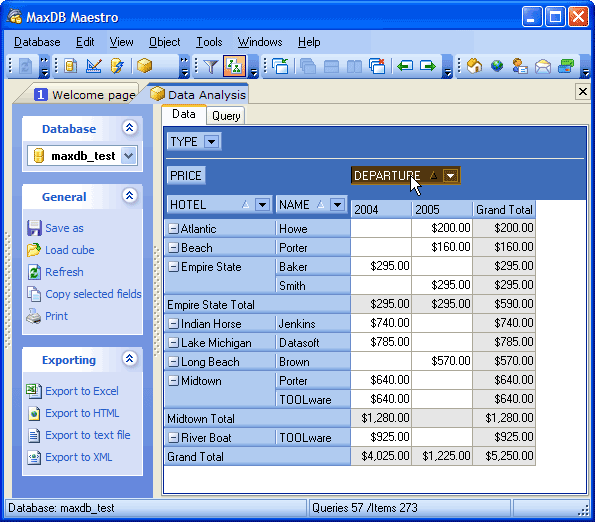Click the envelope mail icon in toolbar
The width and height of the screenshot is (595, 522).
(x=543, y=66)
